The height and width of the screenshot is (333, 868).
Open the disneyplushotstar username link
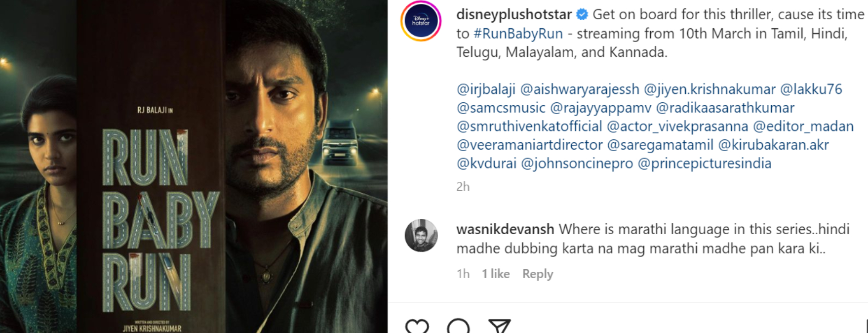pos(513,15)
